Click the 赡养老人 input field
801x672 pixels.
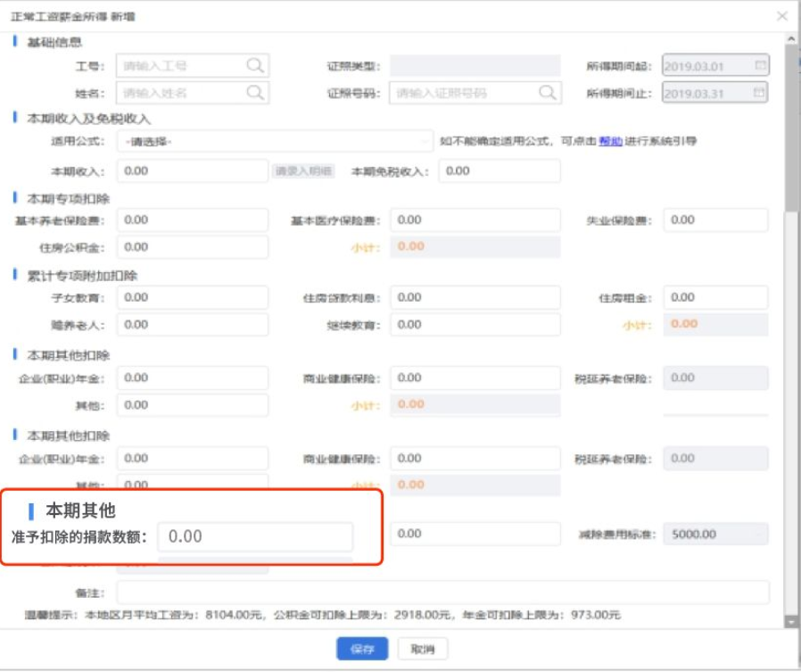coord(193,325)
